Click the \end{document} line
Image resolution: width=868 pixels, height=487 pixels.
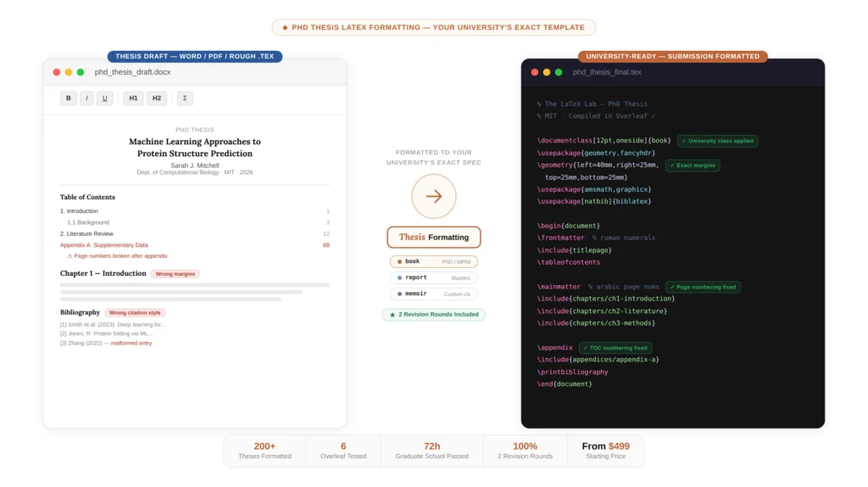coord(565,384)
